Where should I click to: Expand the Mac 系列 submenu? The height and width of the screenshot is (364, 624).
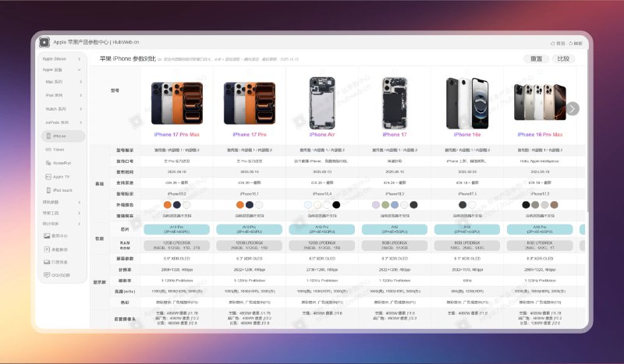[63, 82]
